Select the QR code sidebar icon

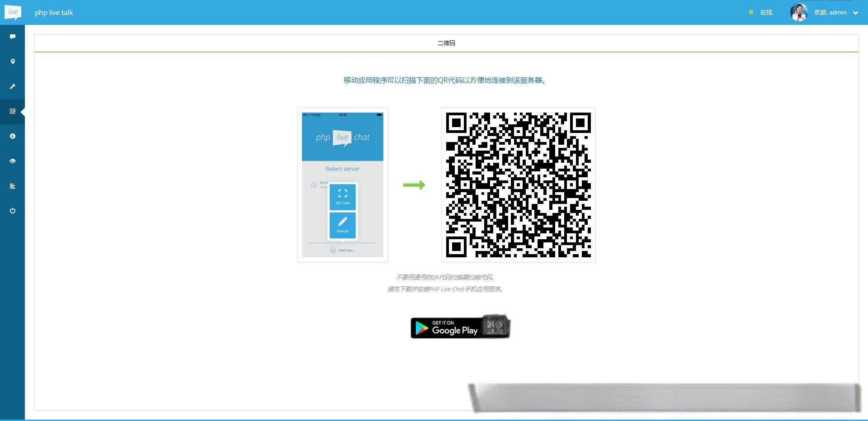[13, 111]
